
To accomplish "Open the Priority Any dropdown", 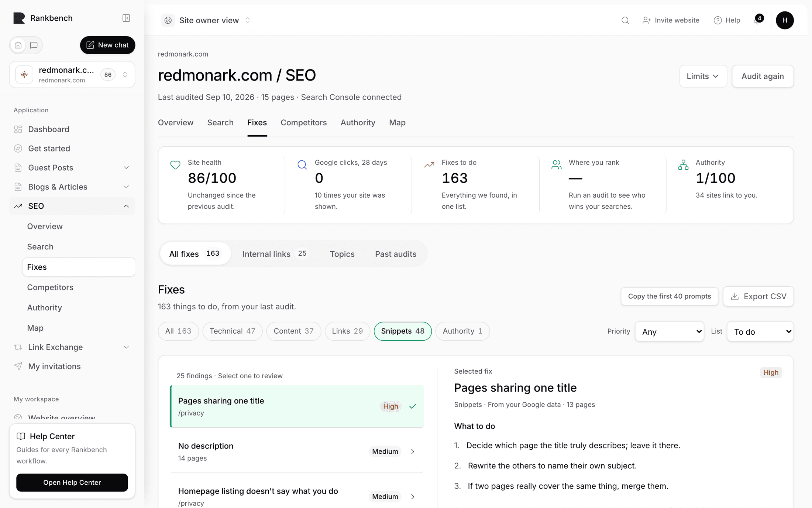I will (669, 331).
